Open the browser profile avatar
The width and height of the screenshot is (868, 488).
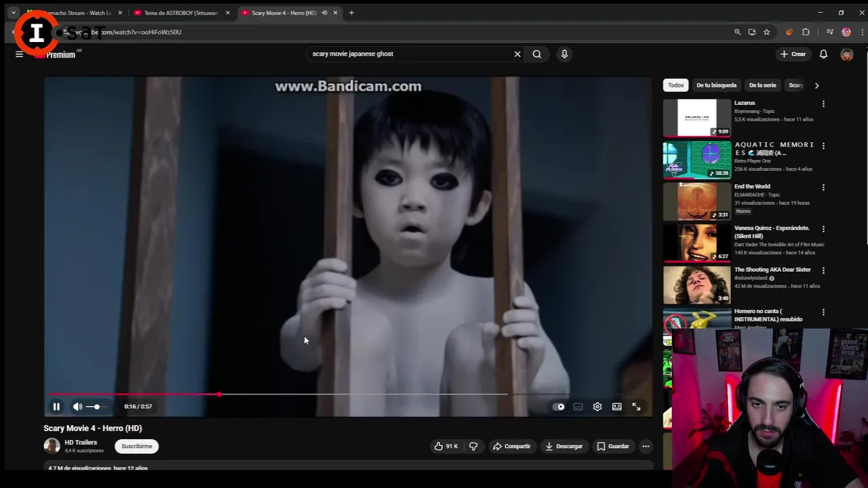846,32
